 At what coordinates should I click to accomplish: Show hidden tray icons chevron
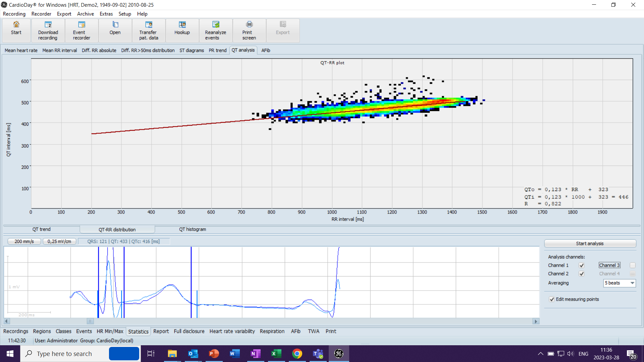click(541, 354)
